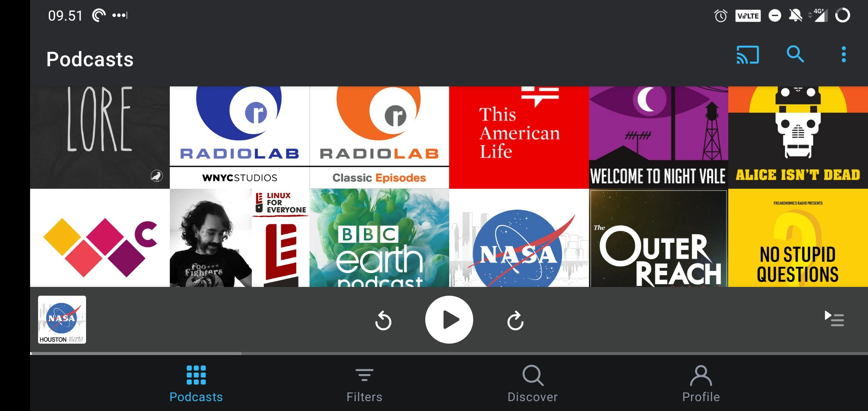The height and width of the screenshot is (411, 868).
Task: Play the current NASA episode
Action: pos(449,320)
